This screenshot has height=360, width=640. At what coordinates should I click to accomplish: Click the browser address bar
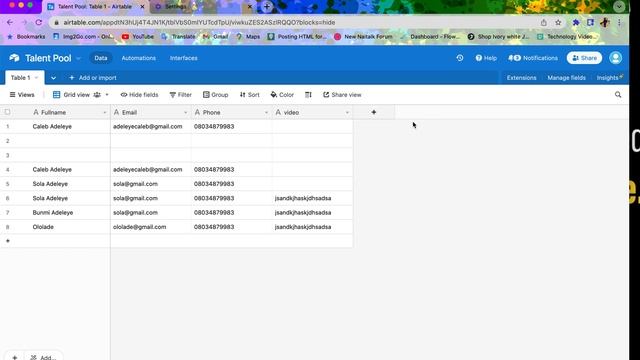294,22
